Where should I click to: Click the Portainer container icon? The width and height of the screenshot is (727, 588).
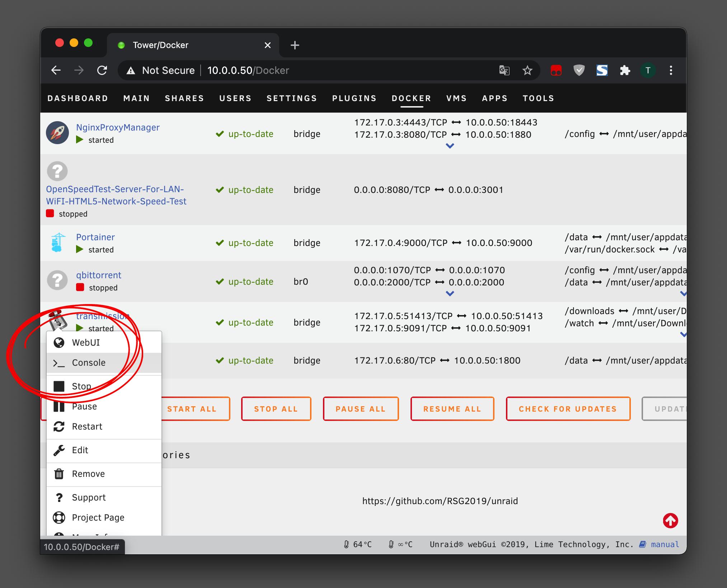(x=57, y=243)
